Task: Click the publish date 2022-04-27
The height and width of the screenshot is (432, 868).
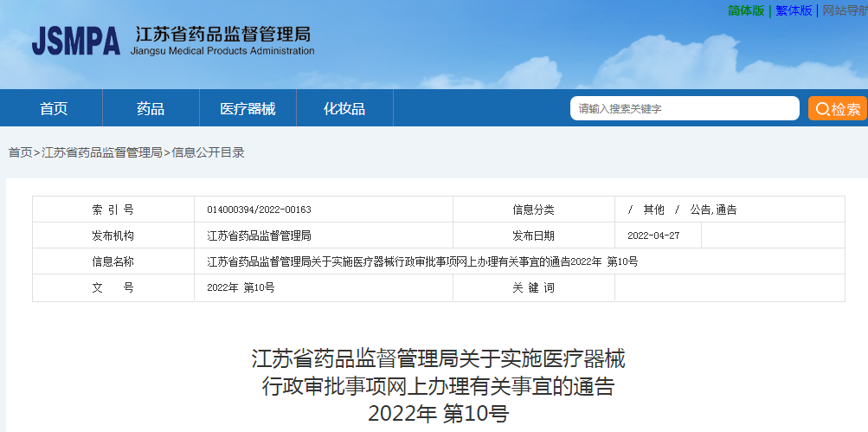Action: [653, 235]
